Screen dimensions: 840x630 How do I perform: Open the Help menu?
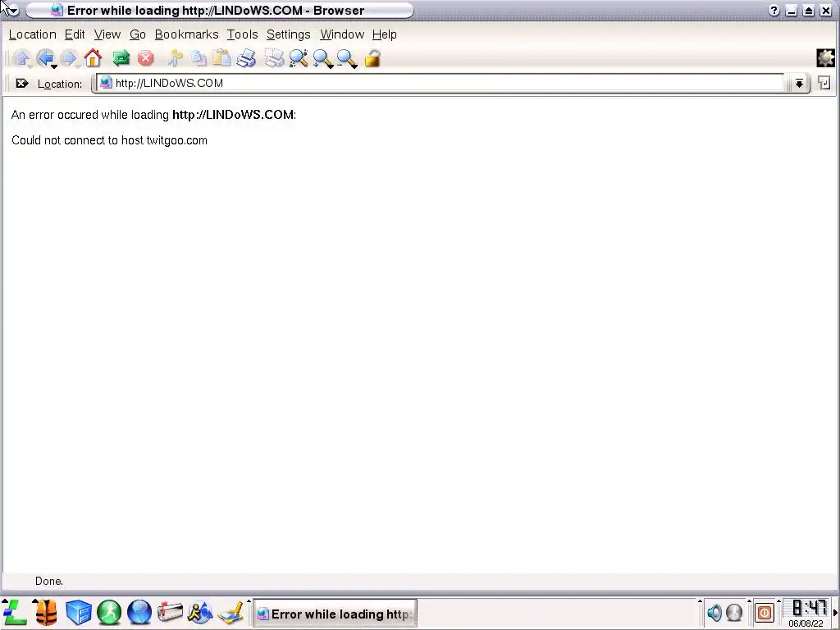pyautogui.click(x=385, y=34)
